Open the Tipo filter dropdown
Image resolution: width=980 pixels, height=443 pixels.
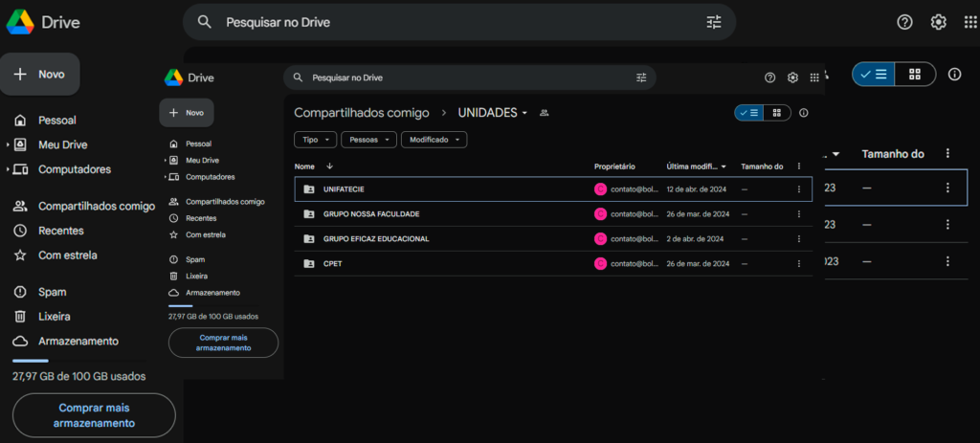[316, 140]
